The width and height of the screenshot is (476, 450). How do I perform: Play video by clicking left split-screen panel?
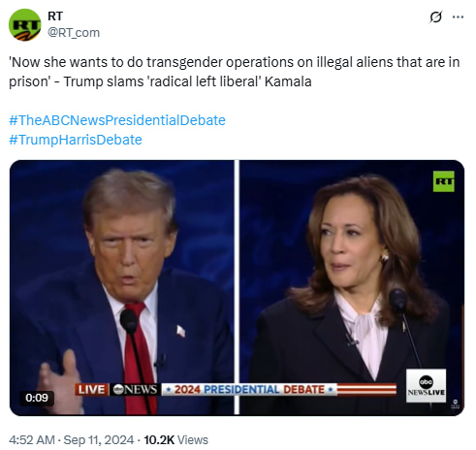[122, 287]
